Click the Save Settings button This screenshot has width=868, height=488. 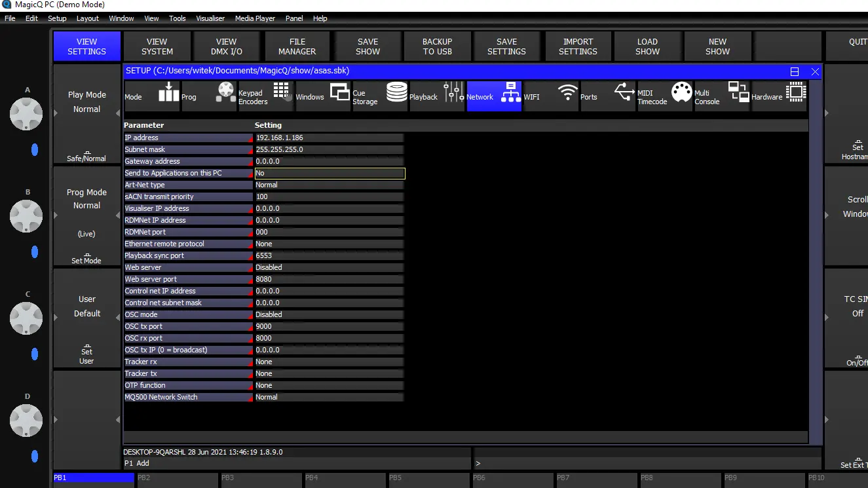tap(507, 47)
